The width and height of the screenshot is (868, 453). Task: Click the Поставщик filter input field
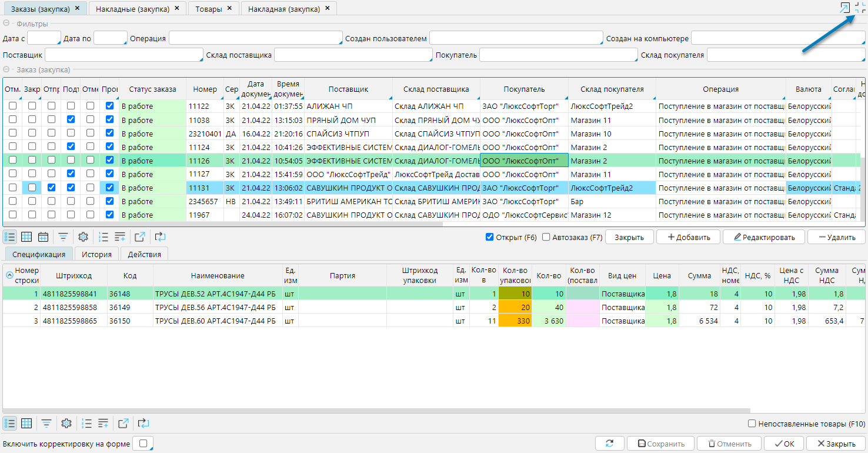point(123,55)
